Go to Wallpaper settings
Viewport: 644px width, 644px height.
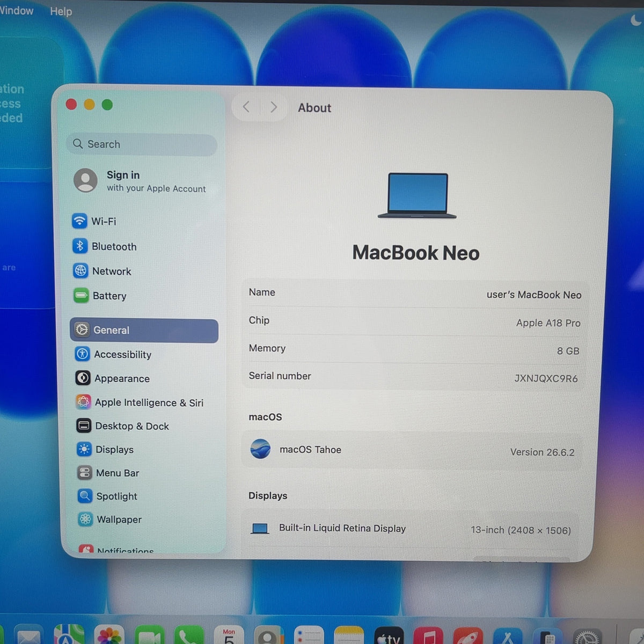coord(109,519)
